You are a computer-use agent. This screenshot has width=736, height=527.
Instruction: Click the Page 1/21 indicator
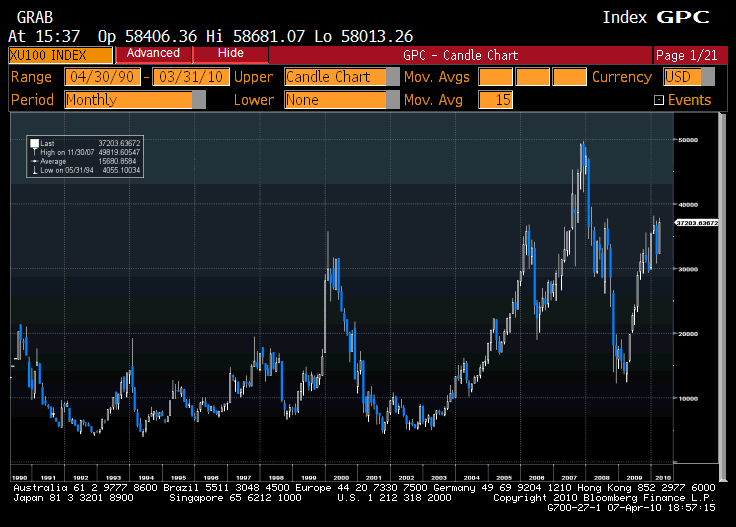(x=686, y=55)
